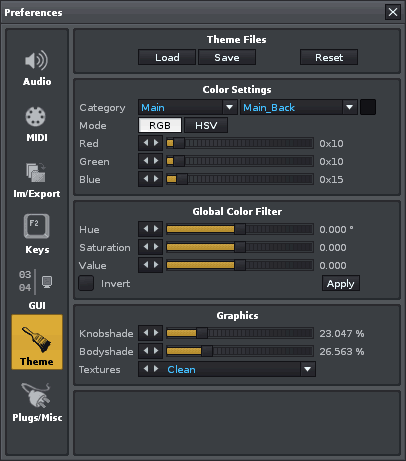Select the Theme brush icon

point(37,339)
